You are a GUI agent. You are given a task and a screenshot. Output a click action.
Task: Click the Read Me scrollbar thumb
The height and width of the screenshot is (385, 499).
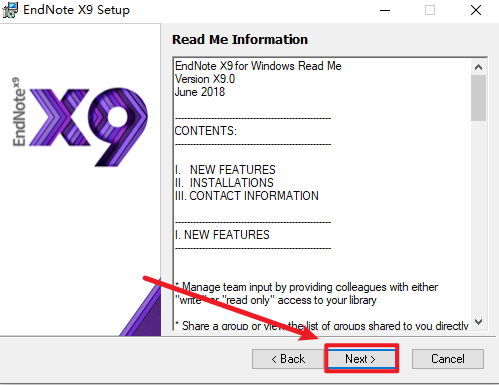(x=478, y=98)
